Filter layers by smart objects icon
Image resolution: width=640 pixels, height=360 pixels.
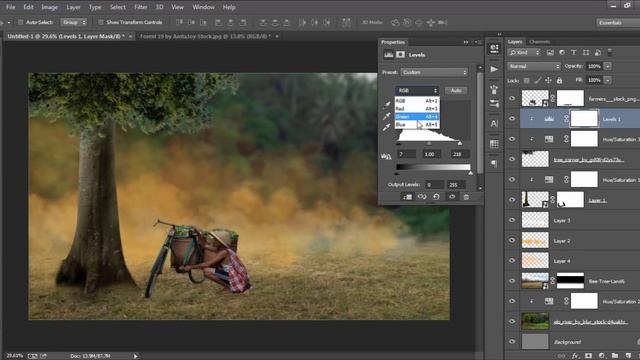point(598,53)
